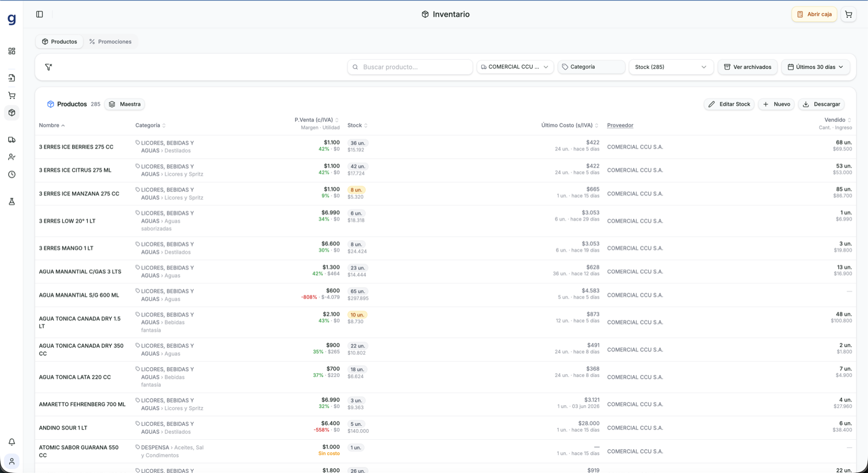Open the dashboard grid icon in the sidebar

coord(11,51)
